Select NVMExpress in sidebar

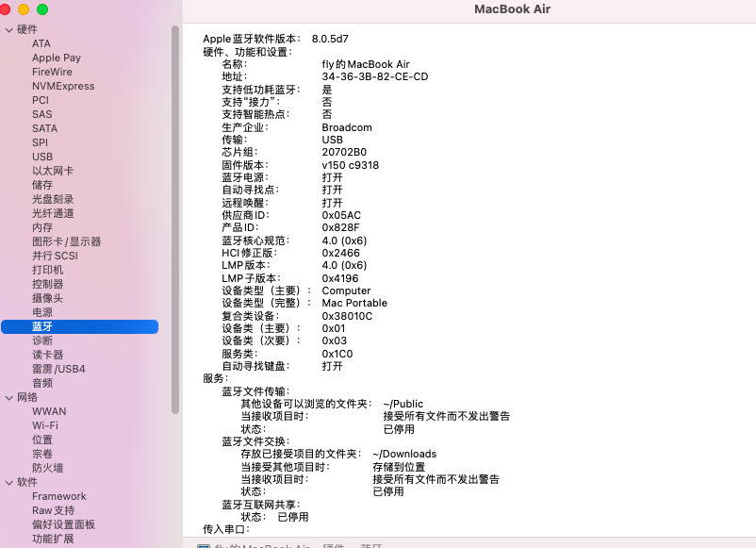pyautogui.click(x=63, y=86)
